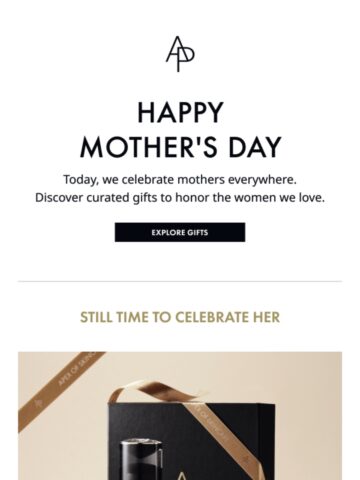The width and height of the screenshot is (360, 480).
Task: Click the black serum bottle
Action: [x=141, y=462]
